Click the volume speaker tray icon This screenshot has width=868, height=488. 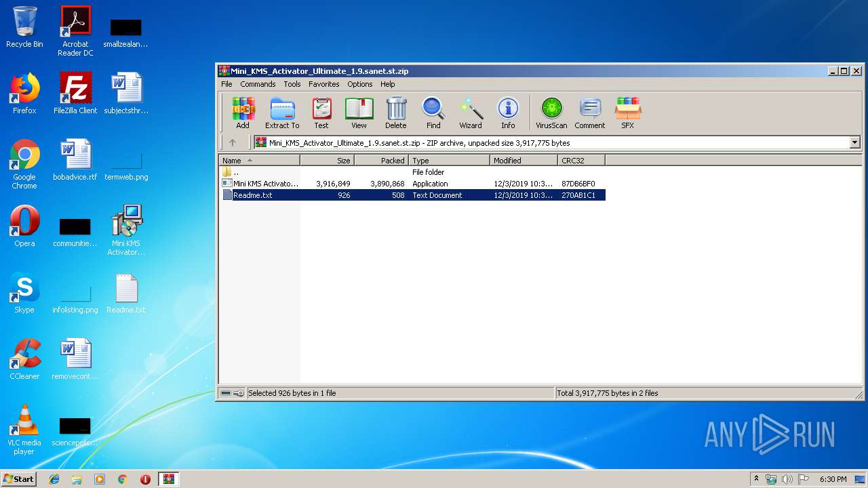pyautogui.click(x=787, y=479)
